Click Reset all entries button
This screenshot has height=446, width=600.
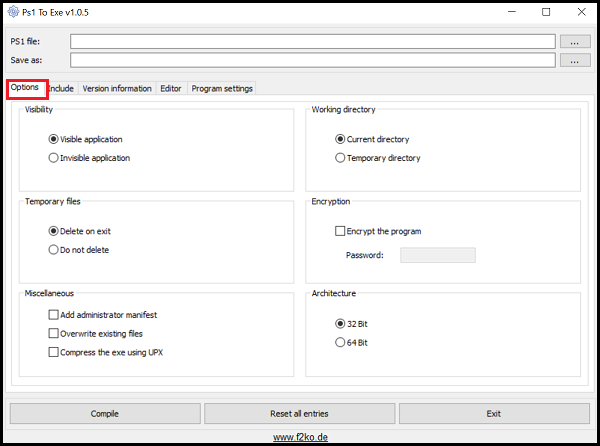point(299,413)
